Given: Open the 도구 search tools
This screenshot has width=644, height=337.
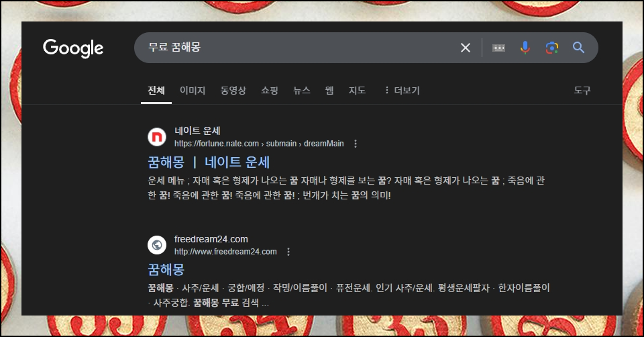Looking at the screenshot, I should pos(582,91).
